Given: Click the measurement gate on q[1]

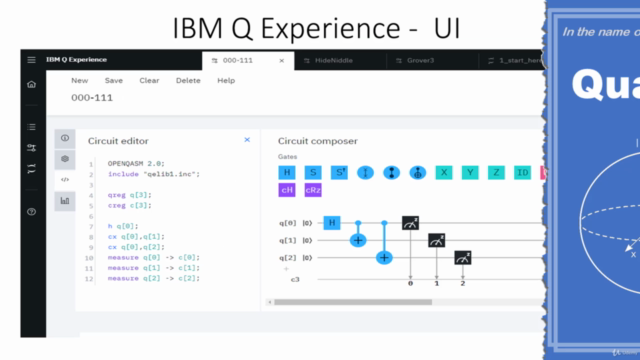Looking at the screenshot, I should pyautogui.click(x=437, y=240).
